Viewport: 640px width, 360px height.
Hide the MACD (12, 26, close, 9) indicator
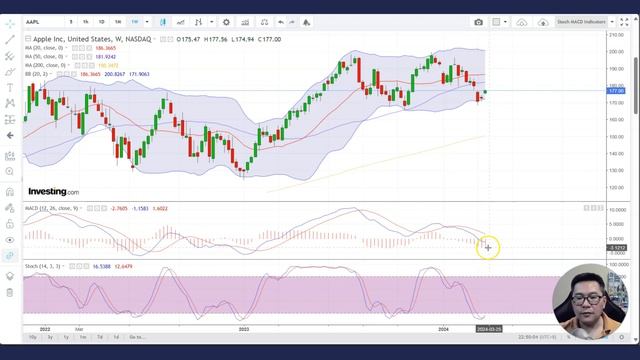pos(90,209)
